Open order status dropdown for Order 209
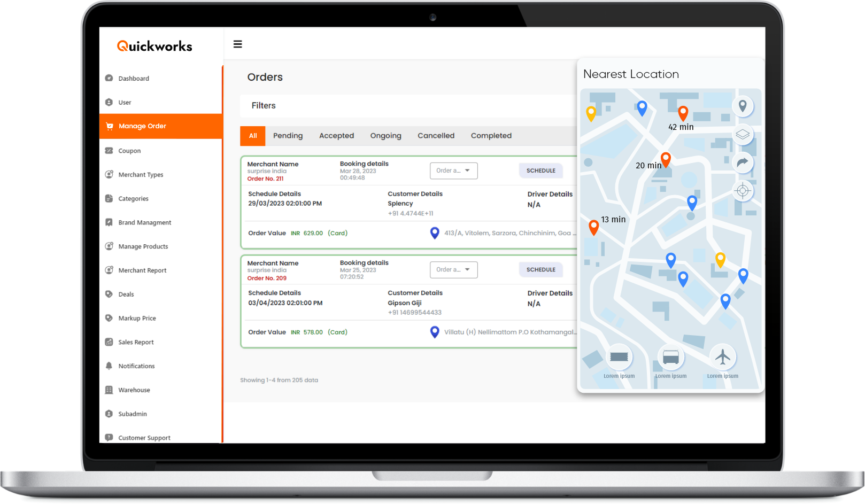 pyautogui.click(x=453, y=270)
